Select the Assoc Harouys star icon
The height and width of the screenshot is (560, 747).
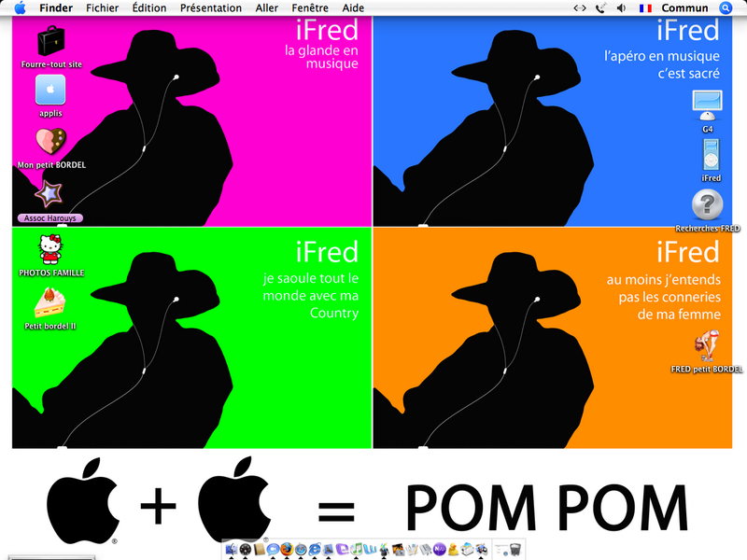click(49, 194)
